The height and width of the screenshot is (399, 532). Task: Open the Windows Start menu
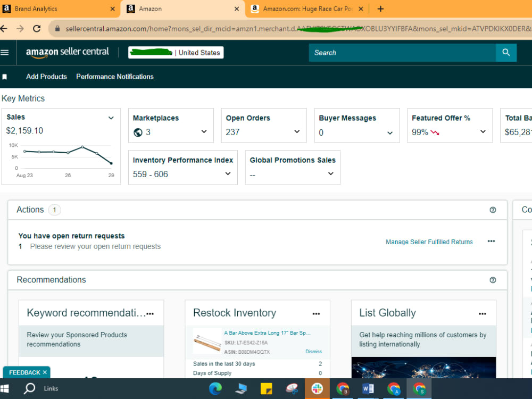click(5, 388)
